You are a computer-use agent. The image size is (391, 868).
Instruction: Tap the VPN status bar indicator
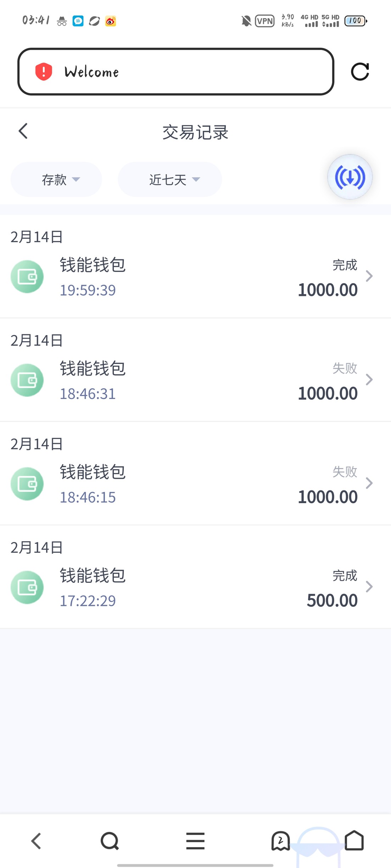tap(265, 21)
